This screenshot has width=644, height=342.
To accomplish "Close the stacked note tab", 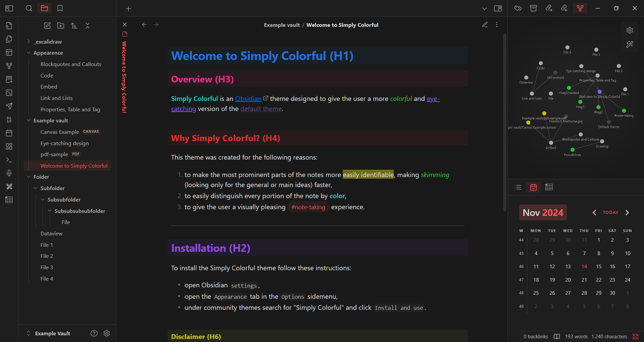I will (x=125, y=24).
